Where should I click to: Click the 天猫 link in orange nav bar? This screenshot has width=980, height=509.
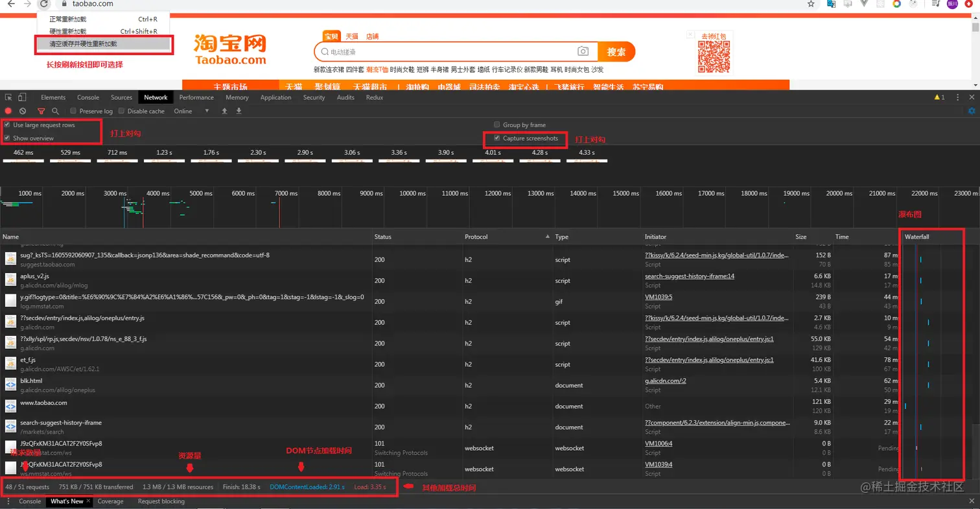click(294, 87)
